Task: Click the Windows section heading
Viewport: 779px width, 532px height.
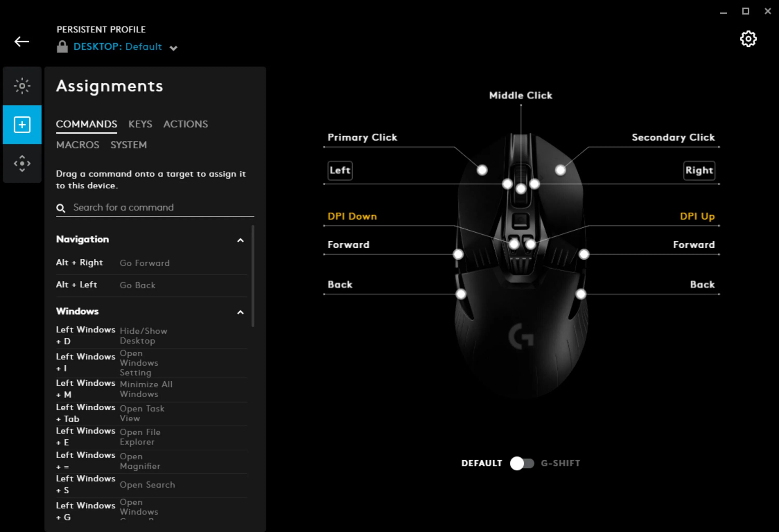Action: pyautogui.click(x=77, y=312)
